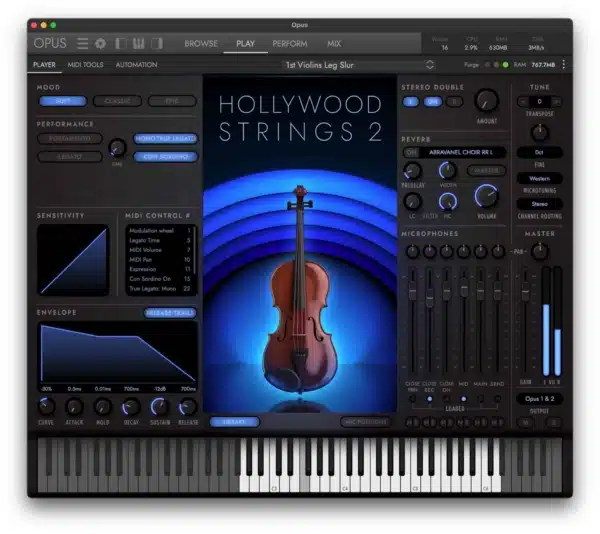Toggle reverb On switch

pos(411,152)
